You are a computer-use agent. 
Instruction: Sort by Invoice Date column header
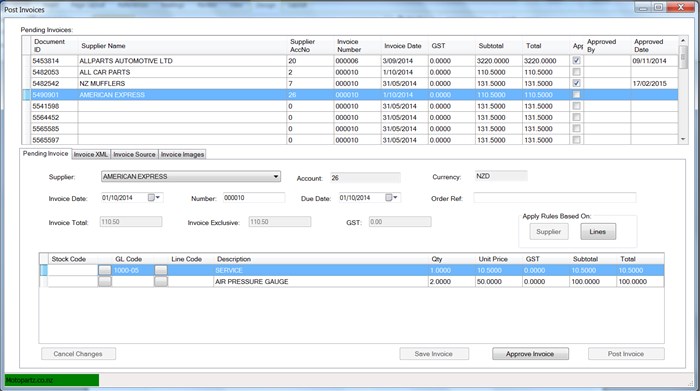[x=404, y=46]
